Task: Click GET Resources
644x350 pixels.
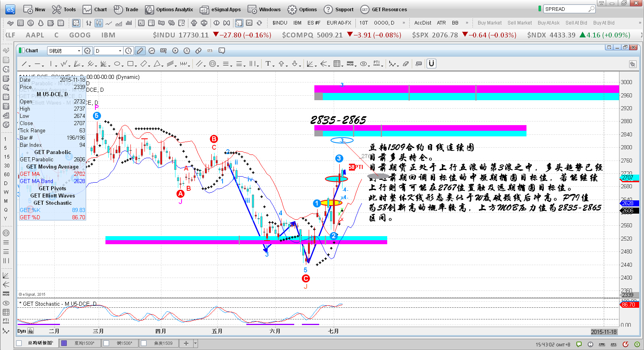Action: pyautogui.click(x=384, y=9)
